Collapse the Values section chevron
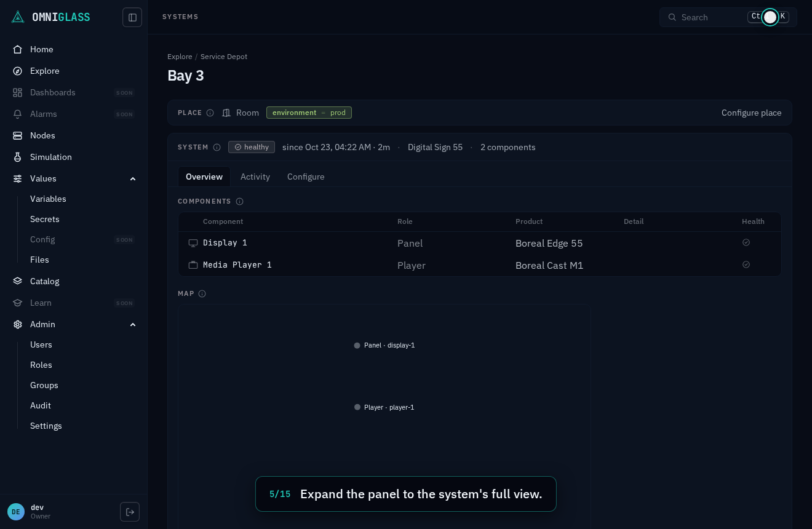812x529 pixels. click(133, 178)
